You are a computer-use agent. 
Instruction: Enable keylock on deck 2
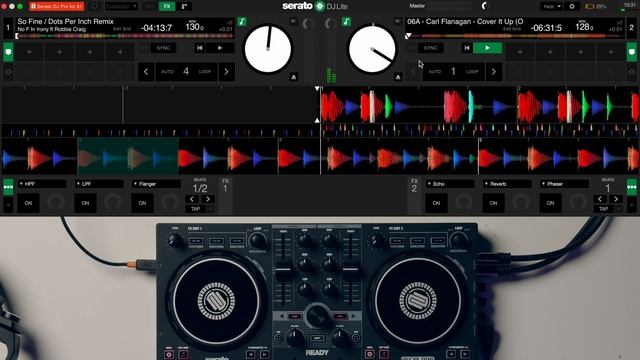click(347, 22)
